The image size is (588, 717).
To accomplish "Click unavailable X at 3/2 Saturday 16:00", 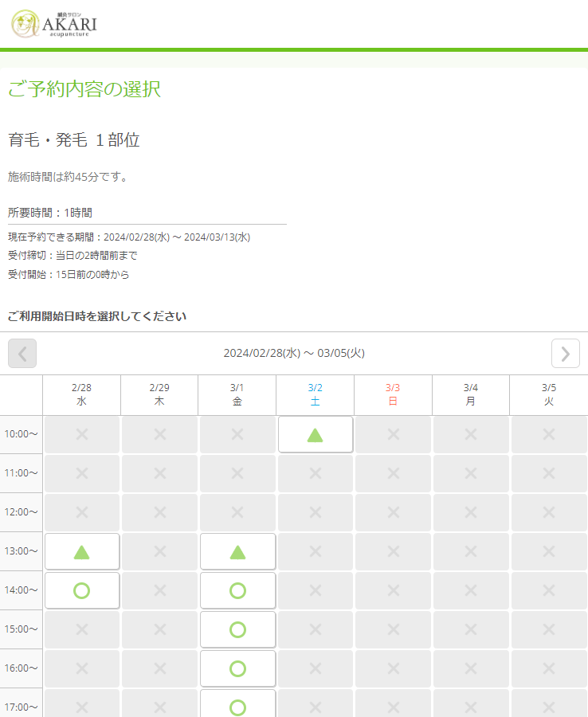I will (316, 668).
